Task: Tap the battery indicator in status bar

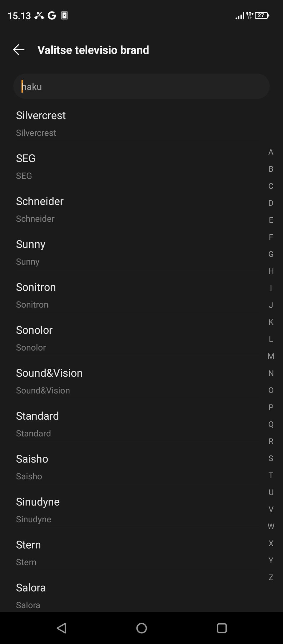Action: (x=262, y=15)
